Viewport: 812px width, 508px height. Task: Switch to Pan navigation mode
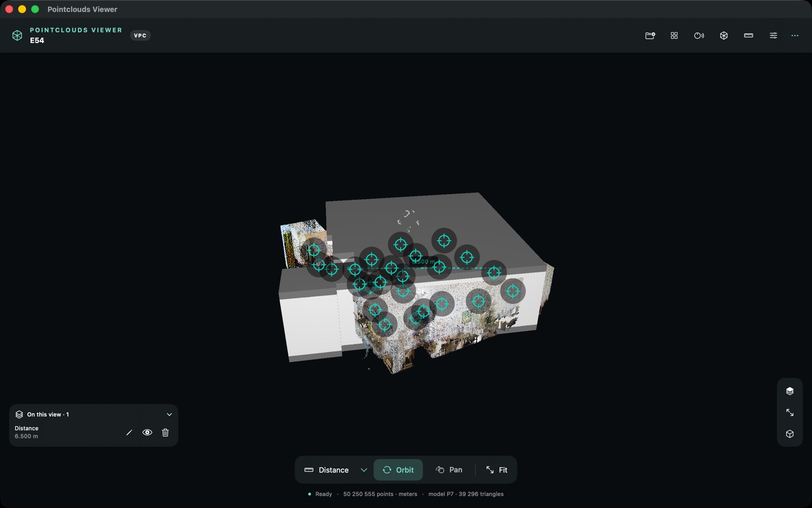(x=449, y=470)
